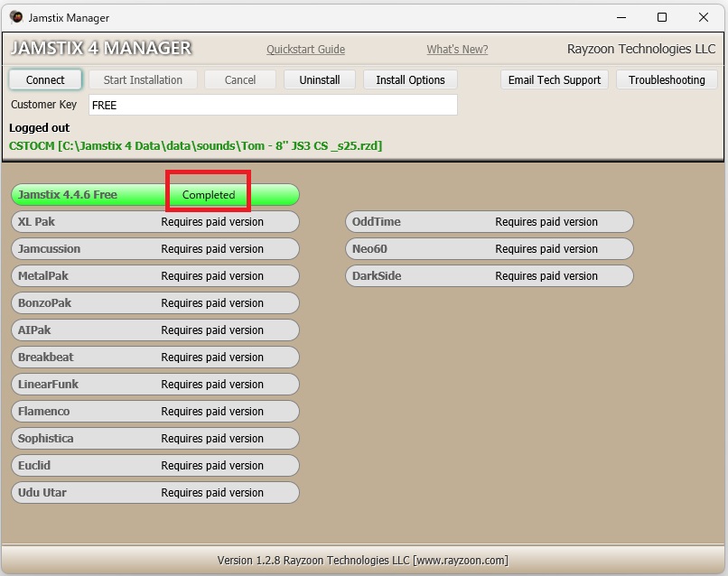728x576 pixels.
Task: Select the OddTime package row
Action: (489, 222)
